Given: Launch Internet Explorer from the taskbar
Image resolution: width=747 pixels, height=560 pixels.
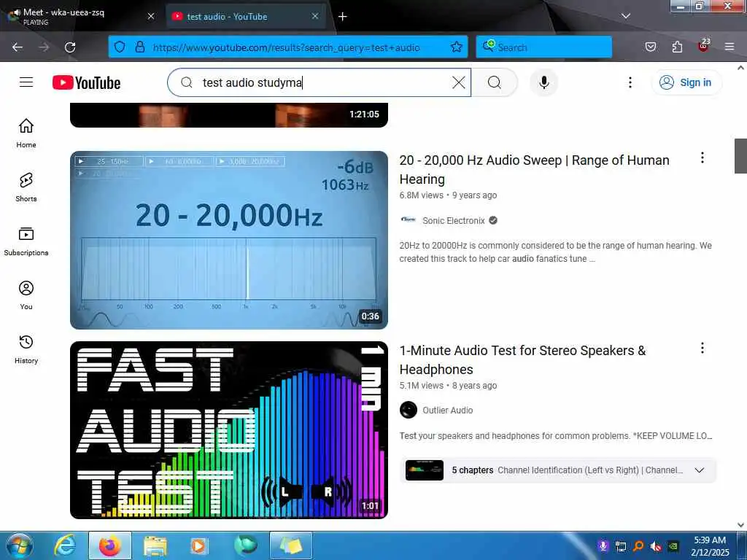Looking at the screenshot, I should [65, 545].
